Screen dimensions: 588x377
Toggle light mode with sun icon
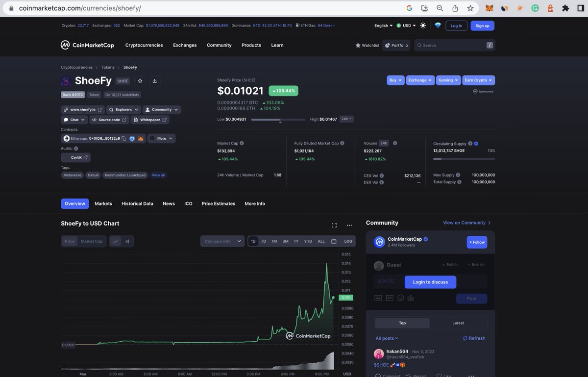pos(423,25)
